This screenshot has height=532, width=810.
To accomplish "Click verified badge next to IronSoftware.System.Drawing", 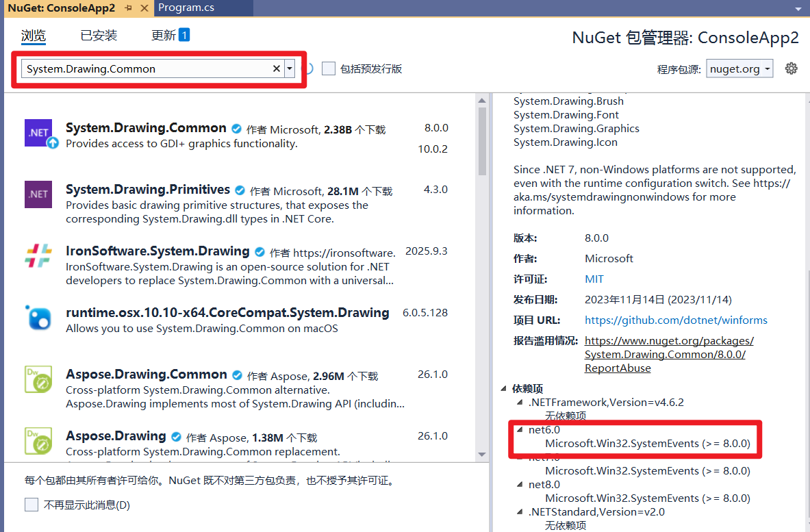I will tap(260, 252).
